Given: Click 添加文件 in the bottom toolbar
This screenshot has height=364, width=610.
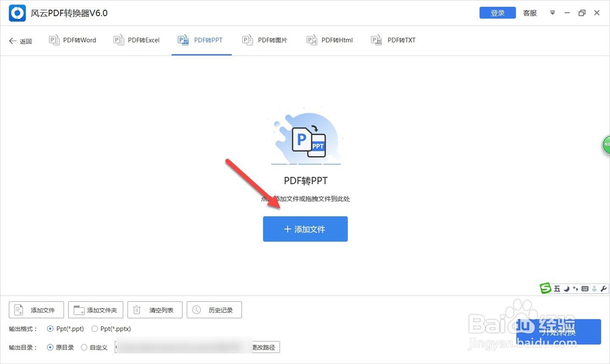Looking at the screenshot, I should [37, 310].
